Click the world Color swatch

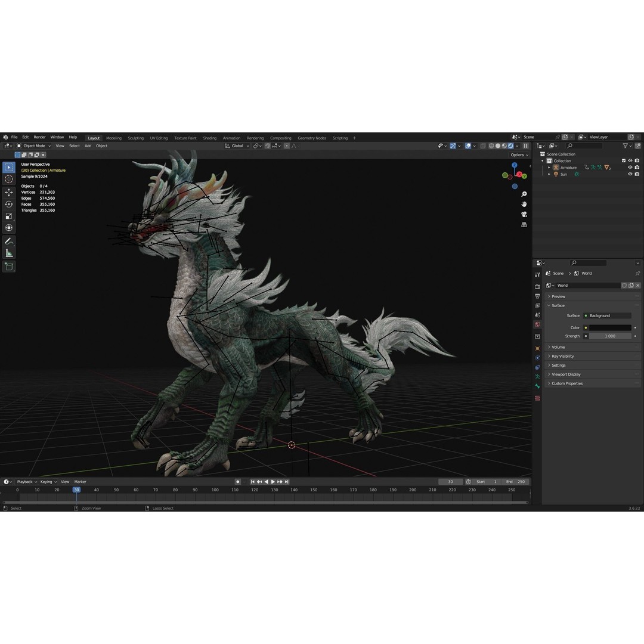tap(610, 328)
